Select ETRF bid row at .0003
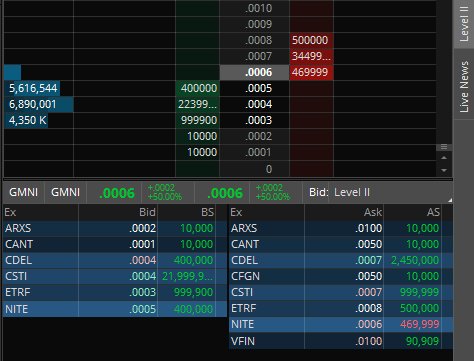 click(115, 292)
